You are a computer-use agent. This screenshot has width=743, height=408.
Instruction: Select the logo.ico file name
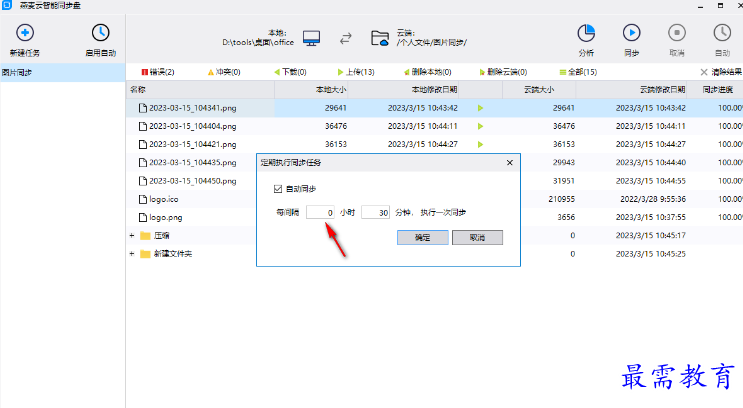164,199
